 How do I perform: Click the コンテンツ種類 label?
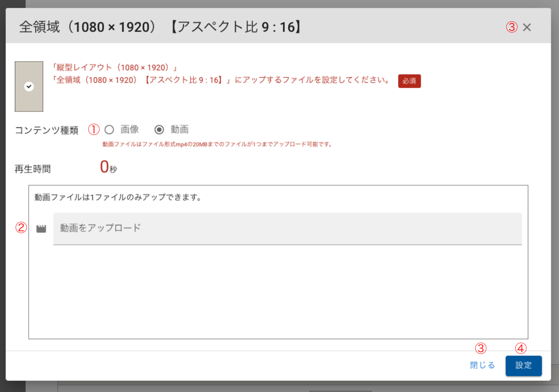pos(47,130)
